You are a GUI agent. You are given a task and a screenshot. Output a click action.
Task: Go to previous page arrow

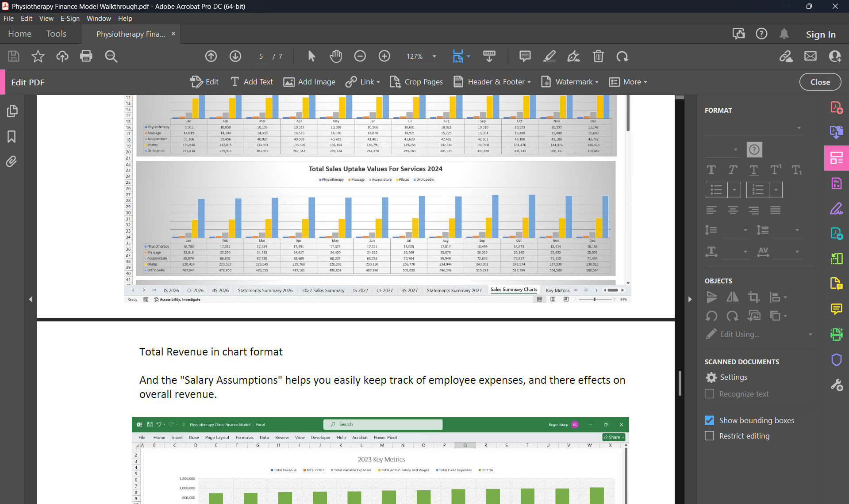click(x=211, y=56)
